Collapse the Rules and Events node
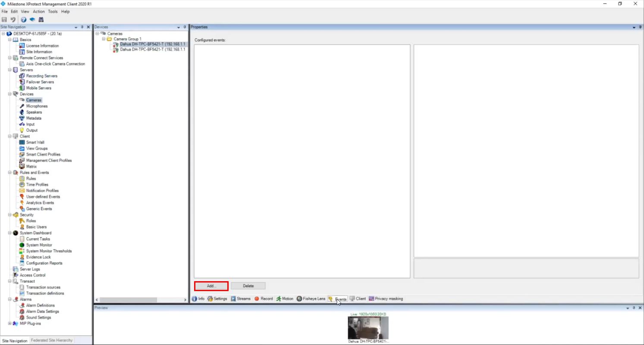 coord(10,172)
